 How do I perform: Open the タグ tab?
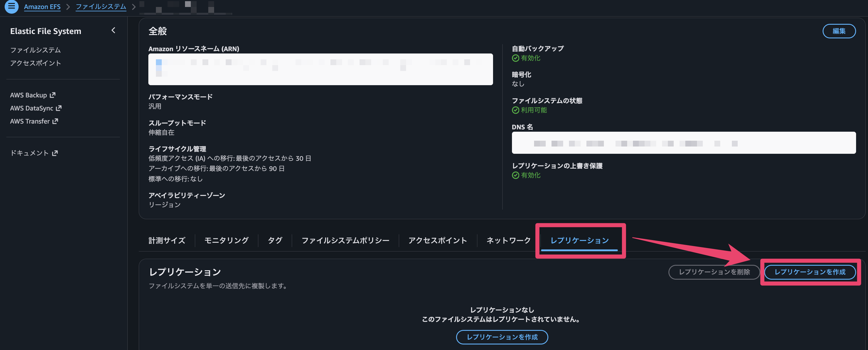[x=275, y=240]
